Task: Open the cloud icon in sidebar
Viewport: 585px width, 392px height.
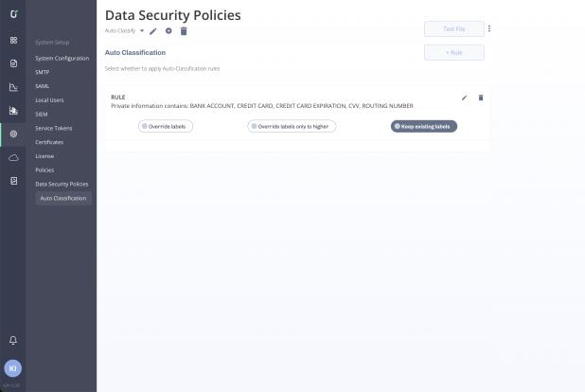Action: (13, 157)
